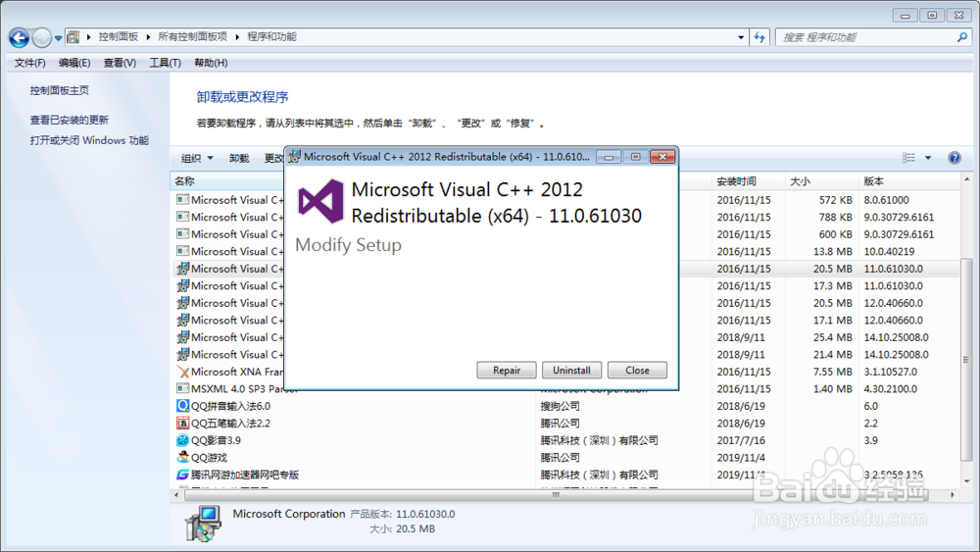Open the recent pages dropdown arrow
The image size is (980, 552).
click(58, 38)
